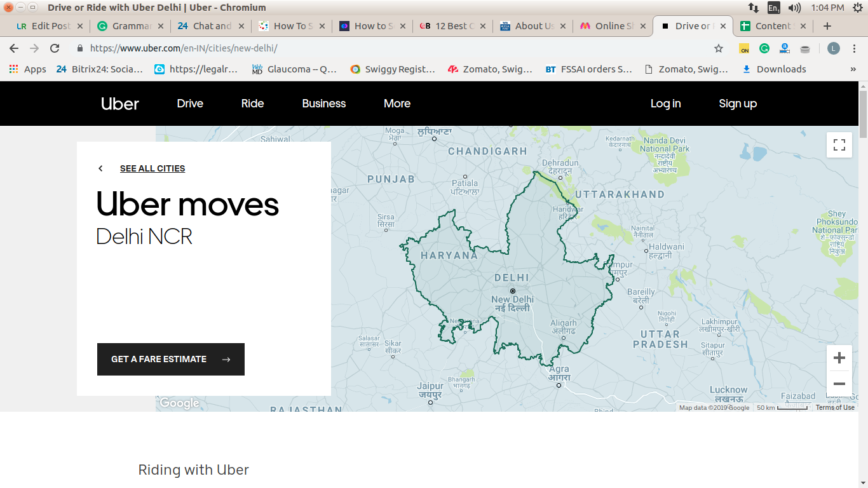Open the system power gear menu

(x=858, y=8)
